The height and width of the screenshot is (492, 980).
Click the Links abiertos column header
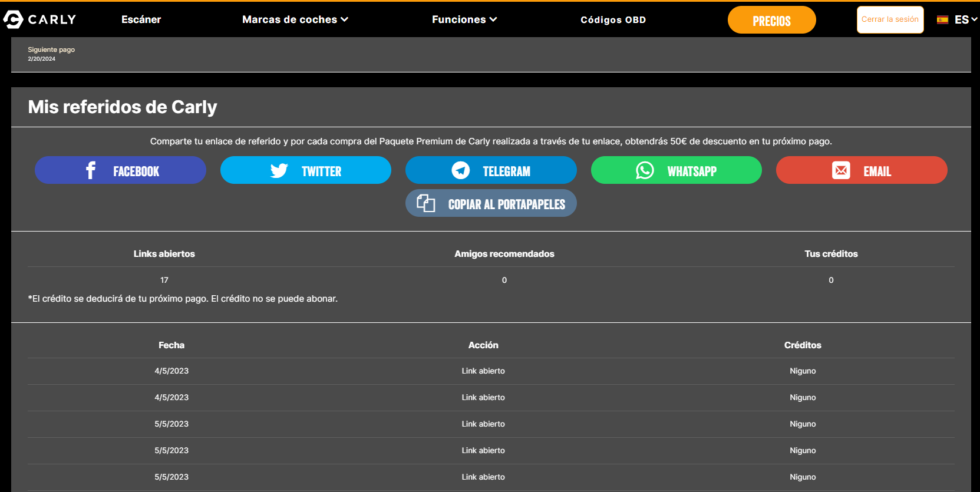click(164, 254)
